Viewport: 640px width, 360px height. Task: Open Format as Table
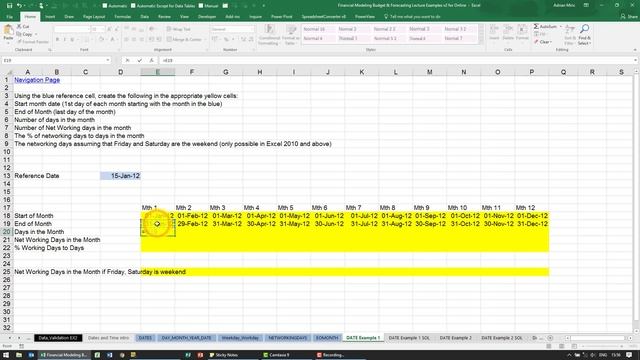point(291,34)
